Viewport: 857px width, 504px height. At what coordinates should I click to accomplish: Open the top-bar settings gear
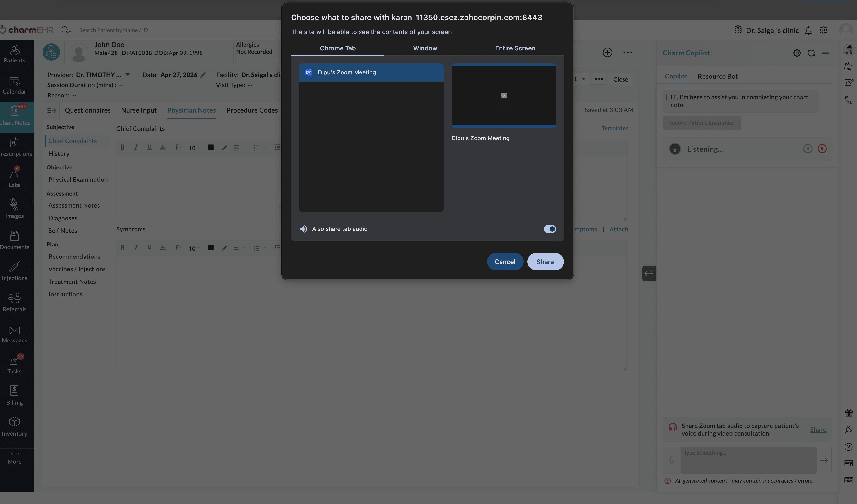click(x=824, y=30)
